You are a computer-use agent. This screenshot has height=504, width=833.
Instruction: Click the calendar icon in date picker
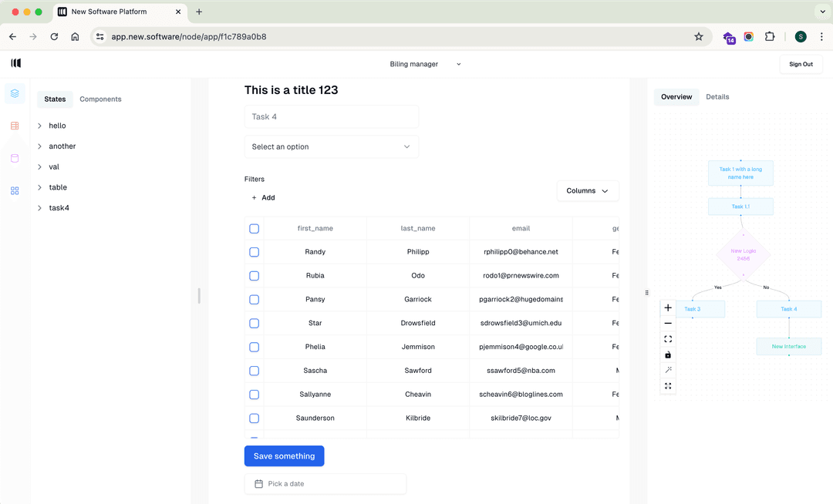click(x=258, y=484)
